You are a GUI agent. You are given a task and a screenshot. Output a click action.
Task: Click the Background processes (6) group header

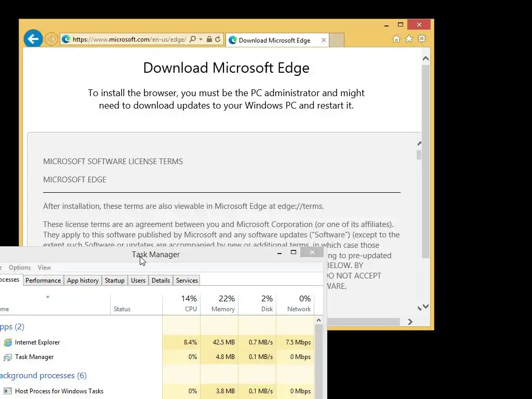pos(43,376)
